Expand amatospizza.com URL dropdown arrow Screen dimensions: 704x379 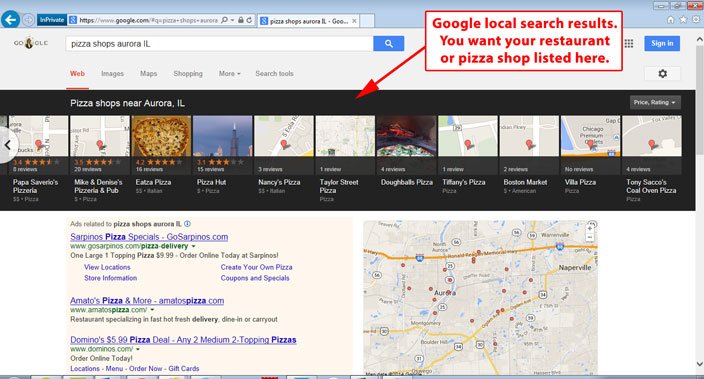pos(152,310)
